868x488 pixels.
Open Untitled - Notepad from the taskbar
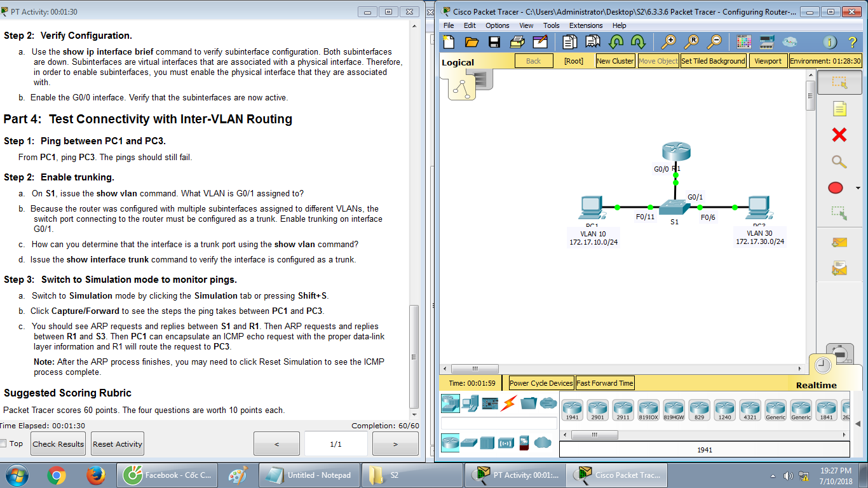tap(309, 475)
